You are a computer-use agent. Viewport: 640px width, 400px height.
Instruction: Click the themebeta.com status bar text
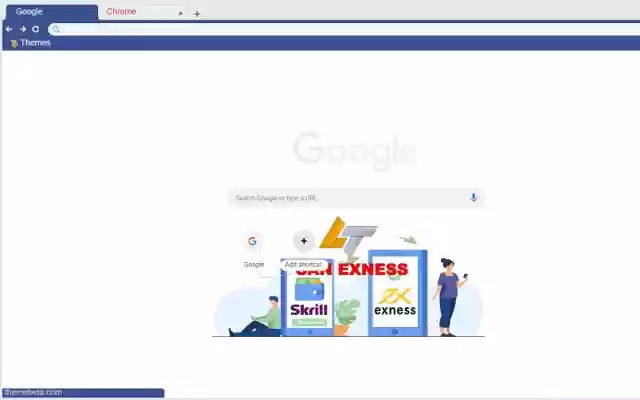coord(33,392)
